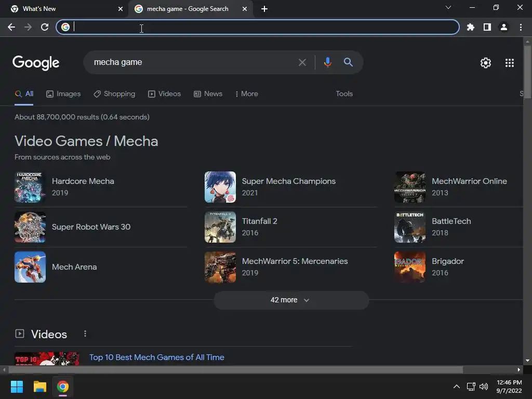This screenshot has width=532, height=399.
Task: Click the forward navigation arrow
Action: (28, 27)
